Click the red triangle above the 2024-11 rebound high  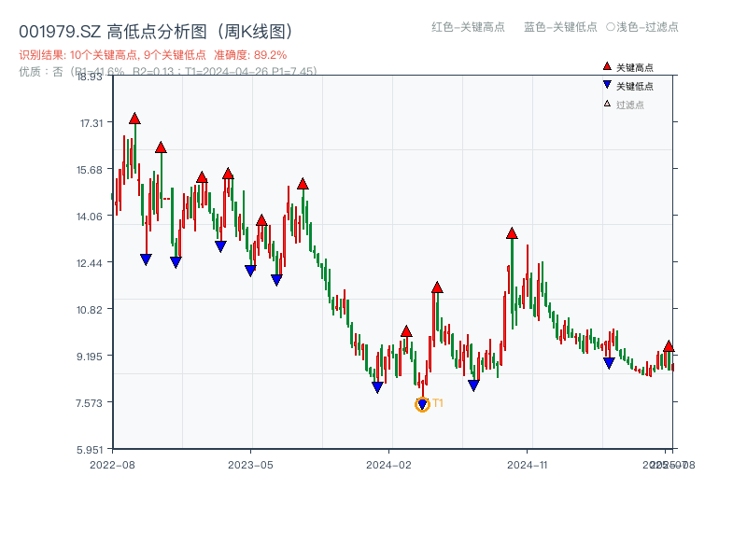[x=512, y=233]
